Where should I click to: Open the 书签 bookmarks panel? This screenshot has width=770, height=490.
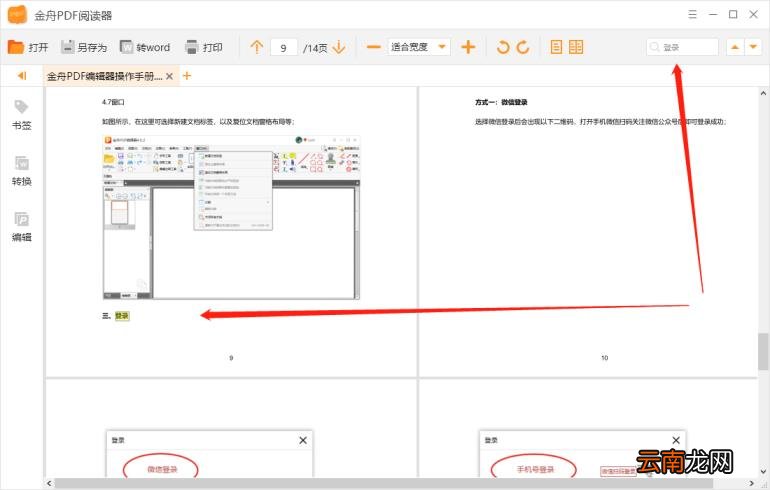22,115
